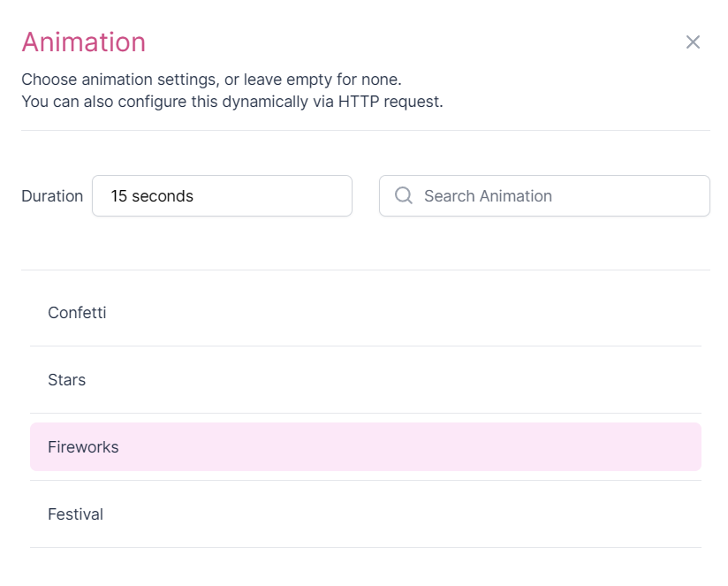The height and width of the screenshot is (586, 728).
Task: Close the Animation dialog with the X
Action: pos(693,42)
